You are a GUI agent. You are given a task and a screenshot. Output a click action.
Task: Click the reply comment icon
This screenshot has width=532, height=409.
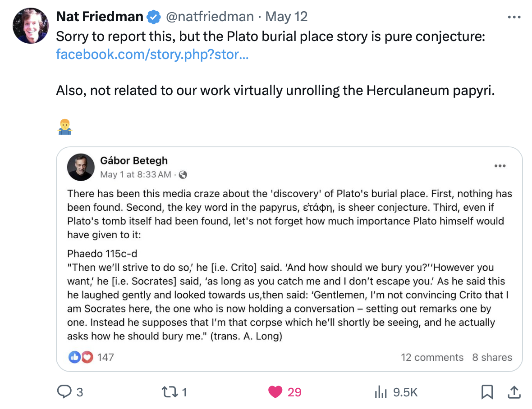(x=64, y=392)
